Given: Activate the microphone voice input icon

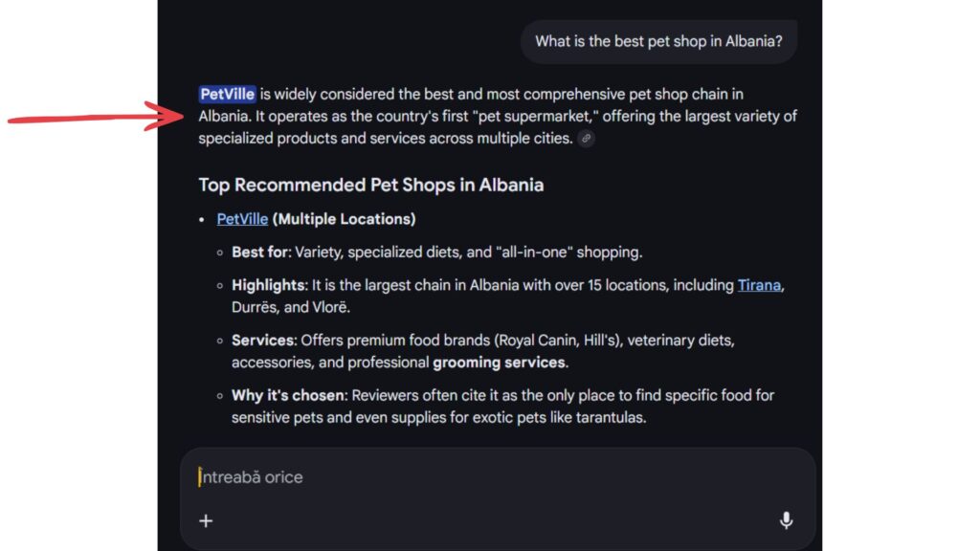Looking at the screenshot, I should point(786,521).
